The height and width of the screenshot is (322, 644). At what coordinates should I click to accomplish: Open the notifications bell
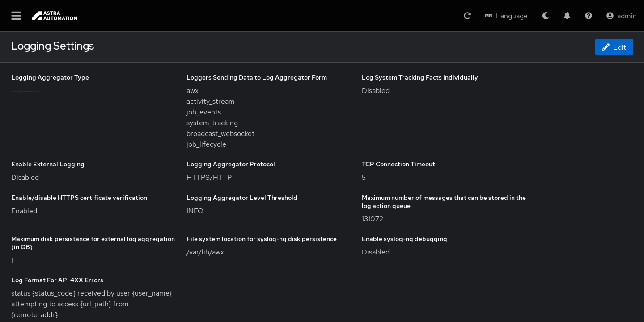point(567,16)
